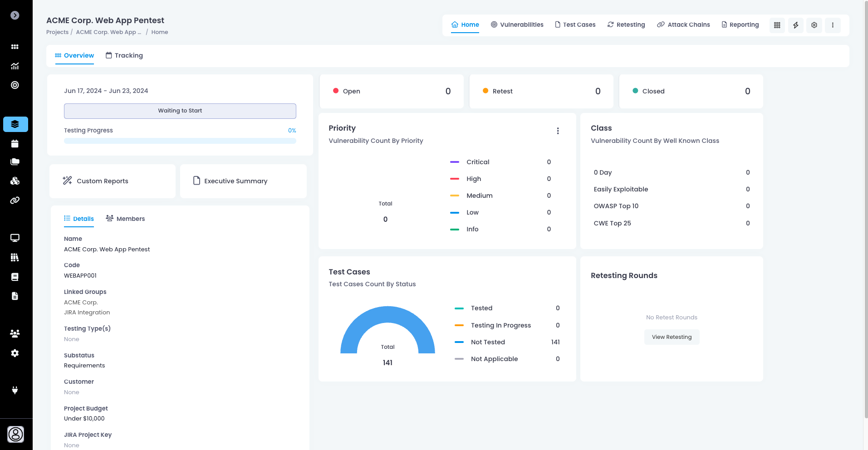Open the users group icon in the sidebar
The image size is (868, 450).
(15, 333)
